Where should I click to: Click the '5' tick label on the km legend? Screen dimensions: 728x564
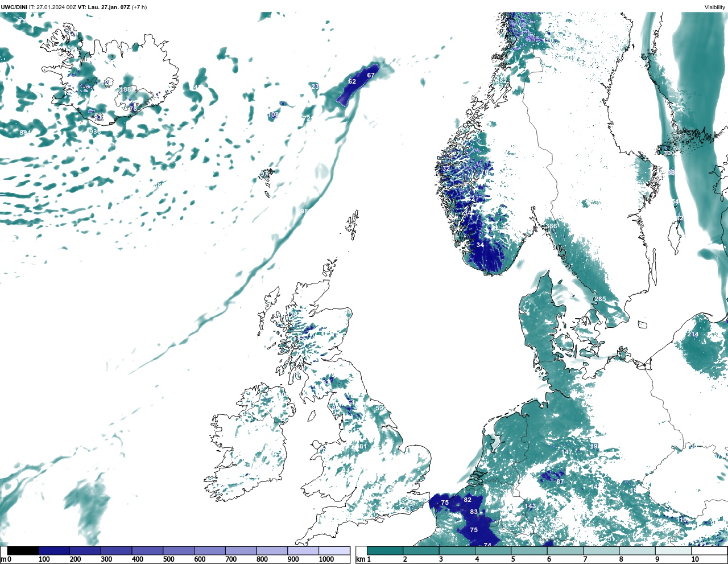coord(513,560)
